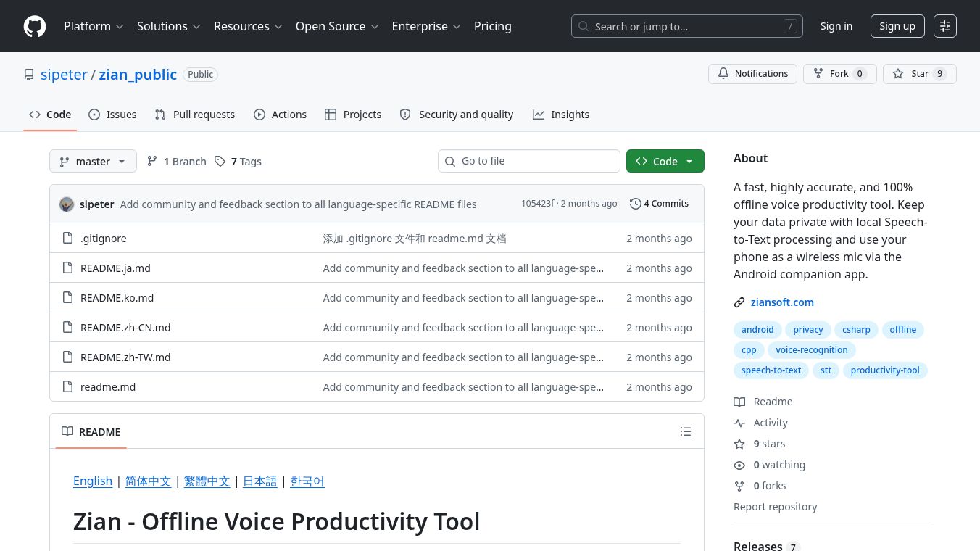The height and width of the screenshot is (551, 980).
Task: Click the star icon next to 9 stars
Action: [x=739, y=444]
